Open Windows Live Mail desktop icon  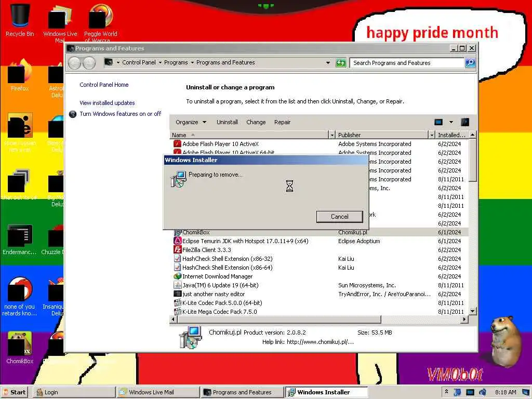click(60, 23)
